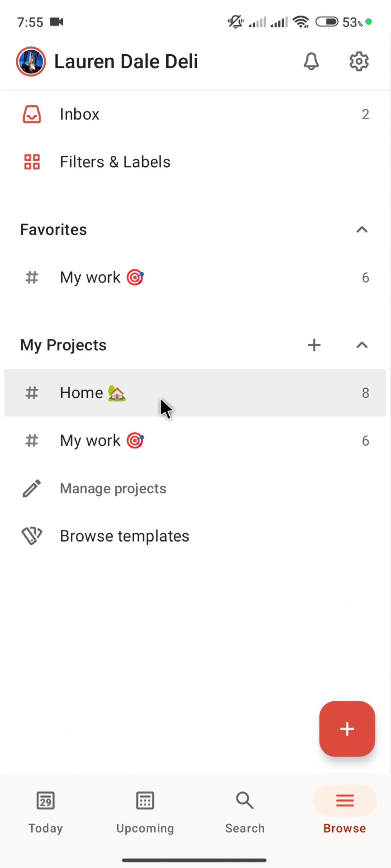Tap the Lauren Dale Deli profile avatar
The width and height of the screenshot is (391, 868).
click(31, 62)
